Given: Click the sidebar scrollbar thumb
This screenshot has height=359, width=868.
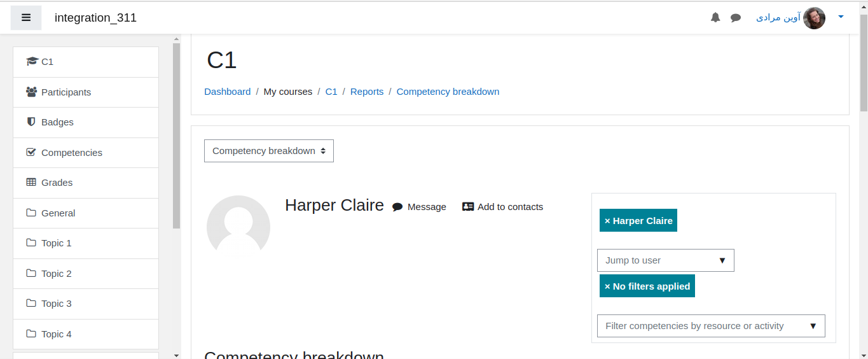Looking at the screenshot, I should coord(176,136).
